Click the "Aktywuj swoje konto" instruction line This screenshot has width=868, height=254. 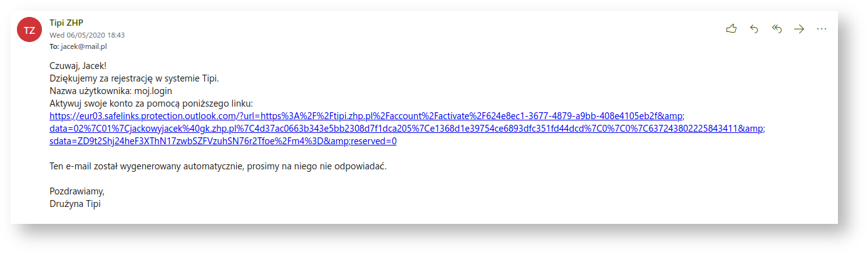coord(150,103)
